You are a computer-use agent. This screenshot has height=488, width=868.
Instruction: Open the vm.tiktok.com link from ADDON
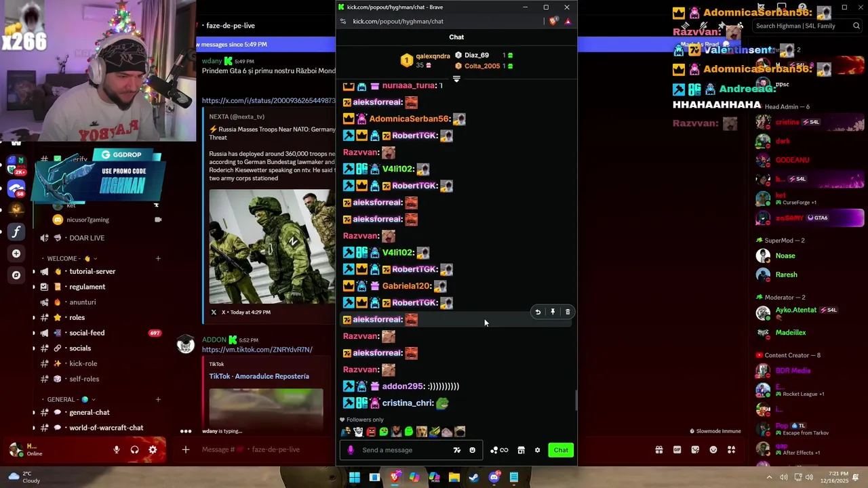coord(257,350)
